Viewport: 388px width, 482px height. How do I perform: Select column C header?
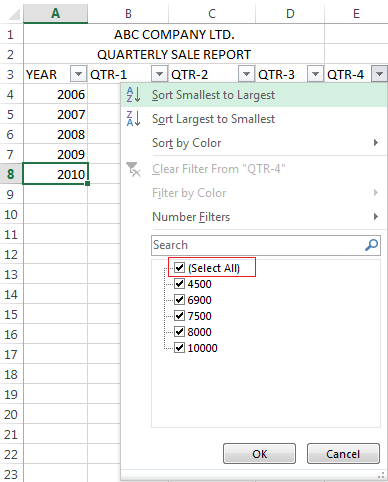pos(212,14)
